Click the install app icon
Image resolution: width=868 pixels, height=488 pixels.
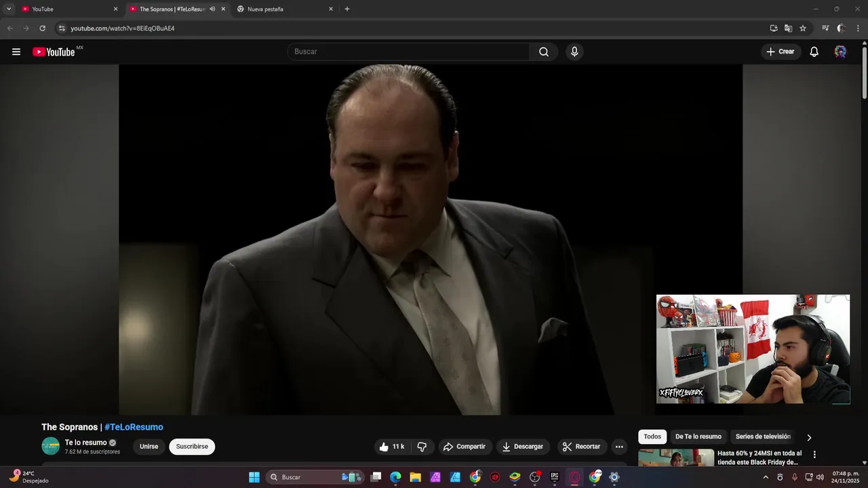[x=774, y=28]
